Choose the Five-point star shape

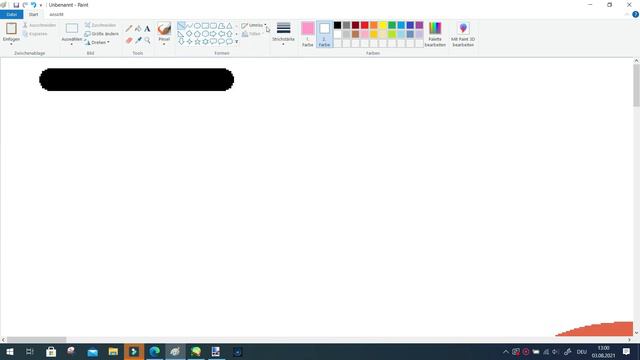[x=197, y=41]
